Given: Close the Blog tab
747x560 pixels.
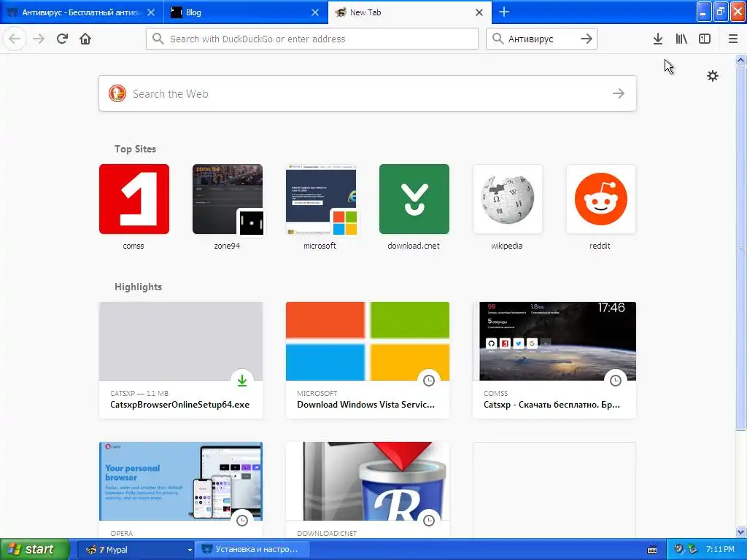Looking at the screenshot, I should (x=315, y=12).
